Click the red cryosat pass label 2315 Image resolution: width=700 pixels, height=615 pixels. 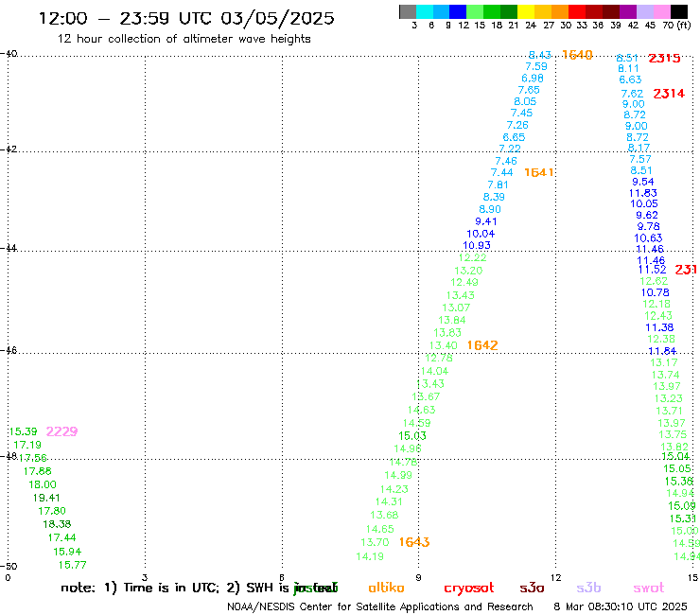point(664,58)
